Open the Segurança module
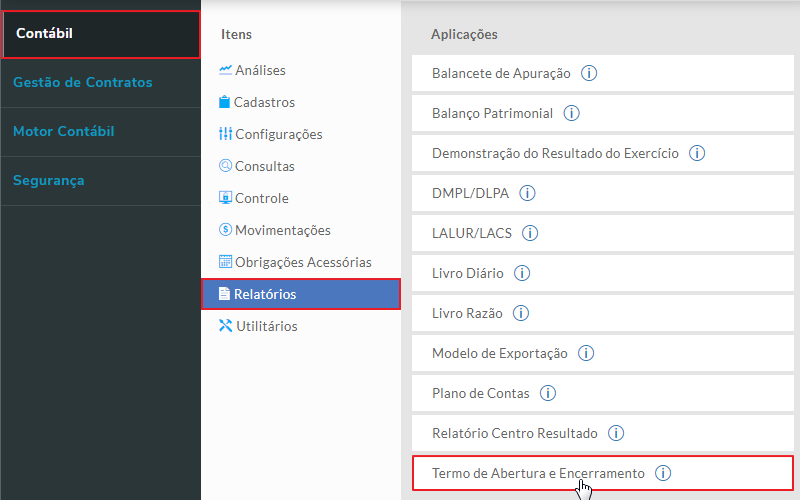 [x=49, y=180]
